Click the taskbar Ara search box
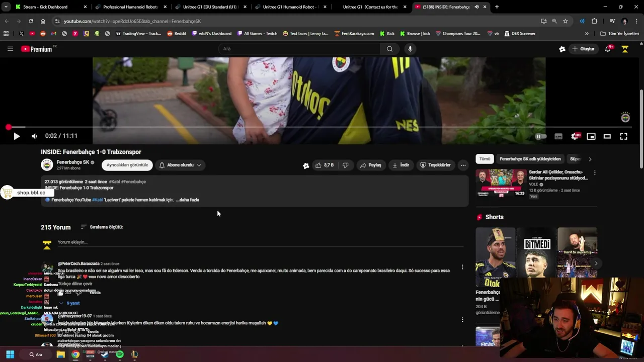Image resolution: width=644 pixels, height=362 pixels. pos(35,354)
